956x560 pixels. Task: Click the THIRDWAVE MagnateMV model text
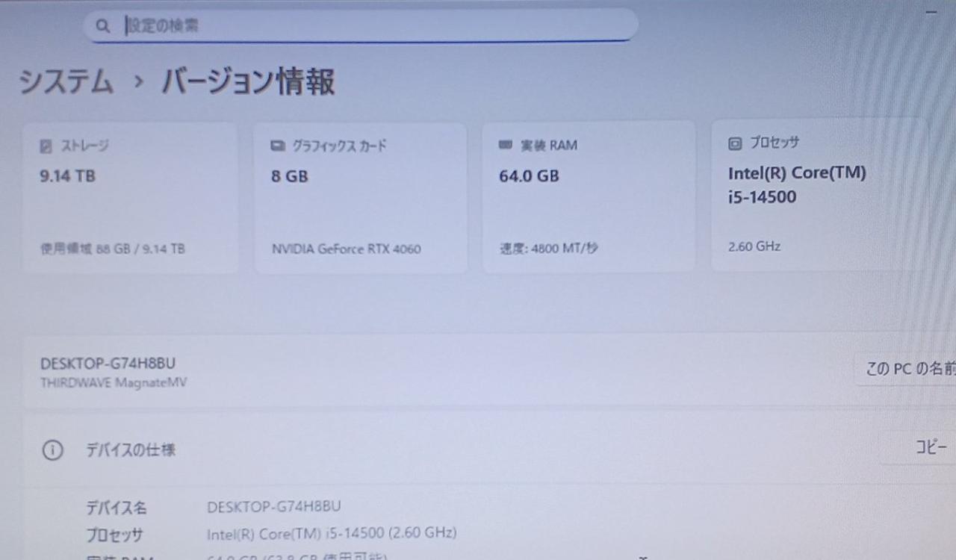tap(114, 383)
